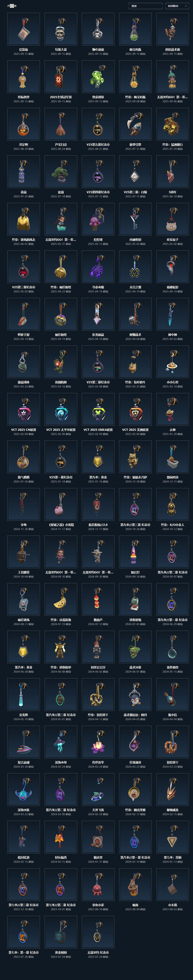Screen dimensions: 193x980
Task: Choose the VCT 2025 美洲联赛 charm
Action: click(135, 409)
